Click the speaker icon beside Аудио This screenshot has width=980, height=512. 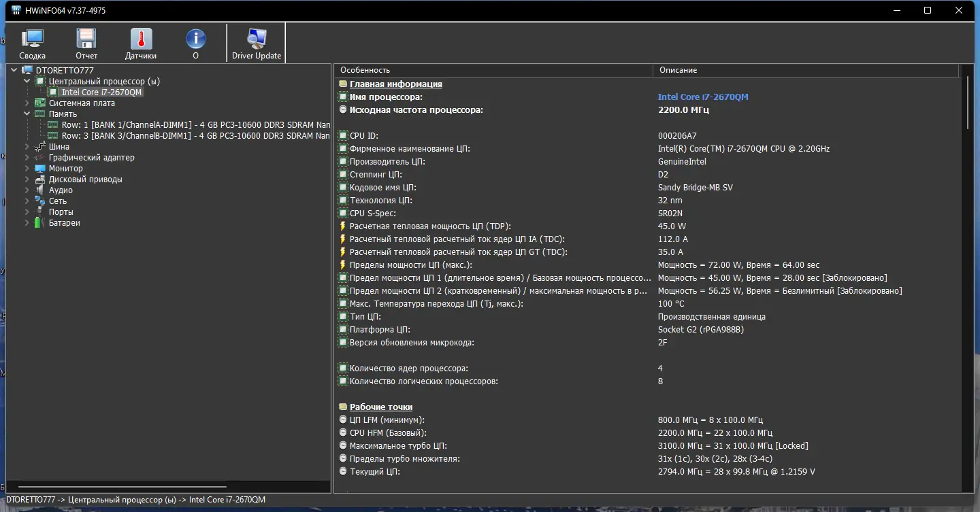click(40, 190)
